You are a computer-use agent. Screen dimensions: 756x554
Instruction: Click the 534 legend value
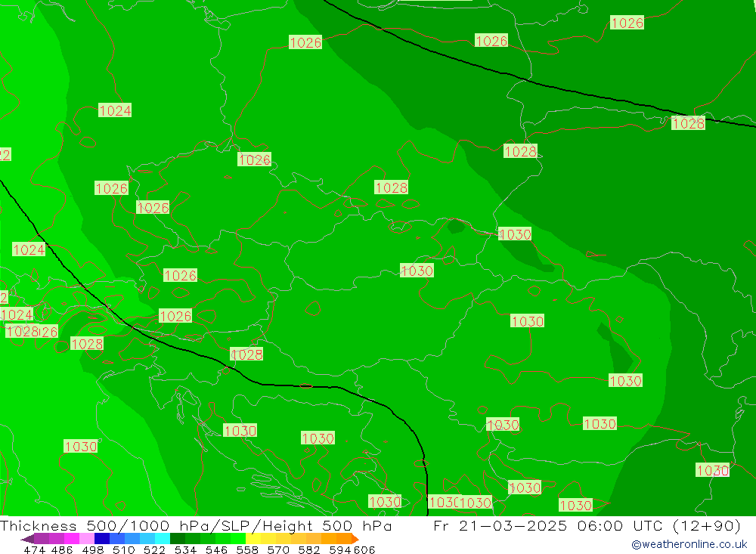click(185, 549)
